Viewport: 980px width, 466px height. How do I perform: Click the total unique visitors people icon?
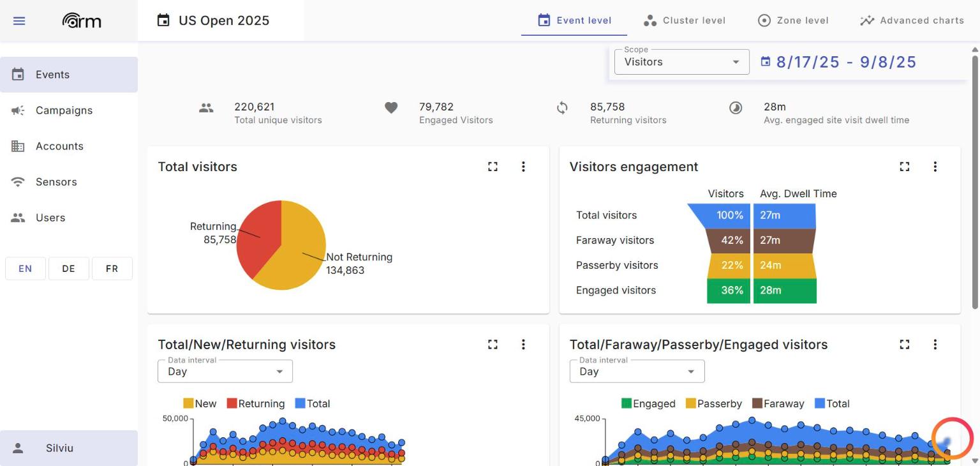[206, 108]
